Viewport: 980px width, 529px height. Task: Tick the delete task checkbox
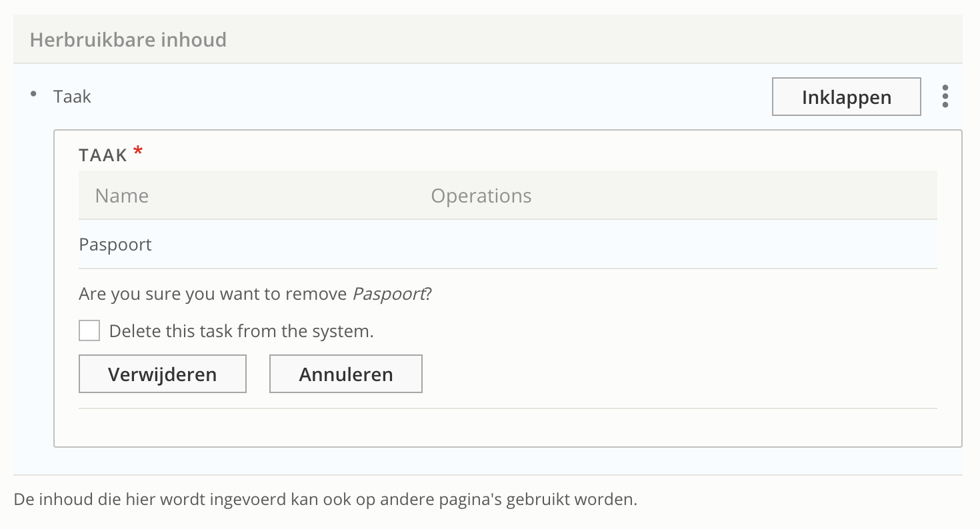tap(89, 331)
